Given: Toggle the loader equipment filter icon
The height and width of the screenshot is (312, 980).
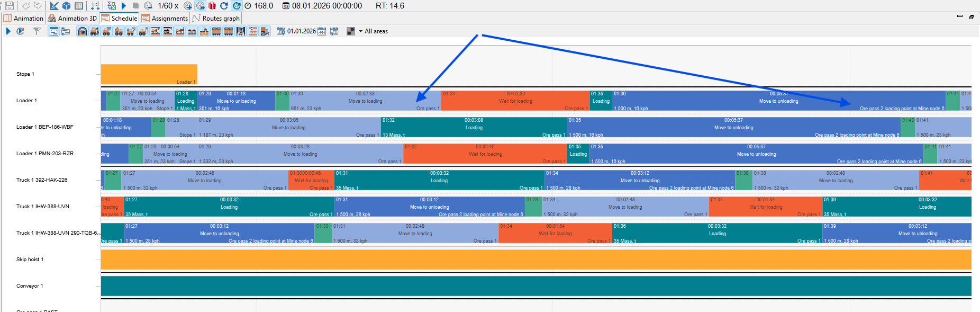Looking at the screenshot, I should coord(107,31).
